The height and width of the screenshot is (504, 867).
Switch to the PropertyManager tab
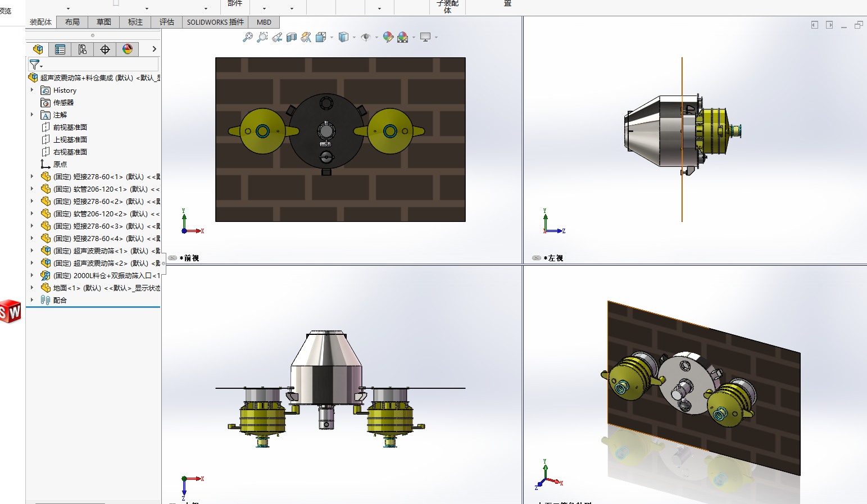pos(60,49)
